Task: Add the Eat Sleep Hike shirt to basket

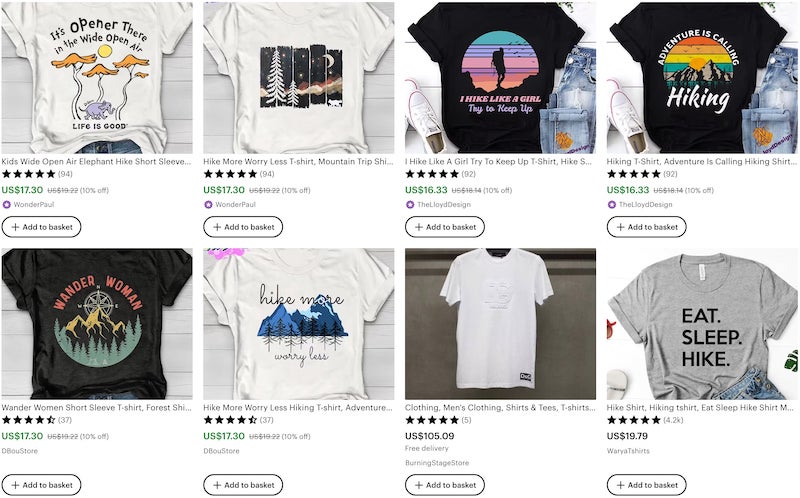Action: (646, 485)
